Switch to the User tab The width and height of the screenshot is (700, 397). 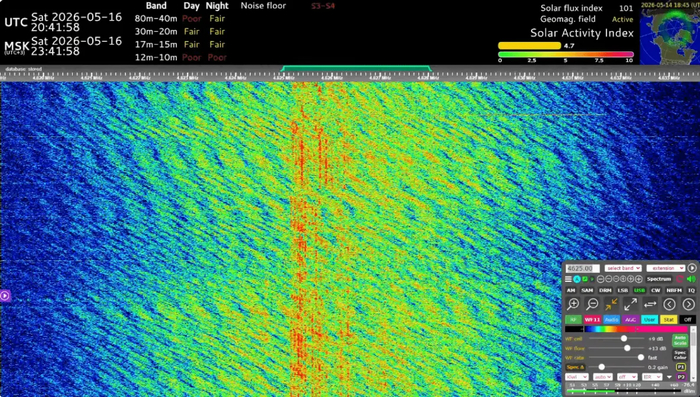(650, 320)
